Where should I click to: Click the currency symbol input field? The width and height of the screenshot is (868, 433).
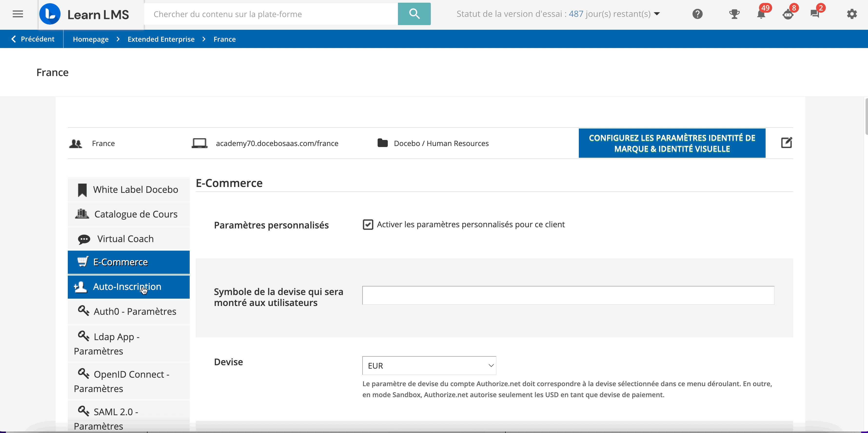(568, 295)
